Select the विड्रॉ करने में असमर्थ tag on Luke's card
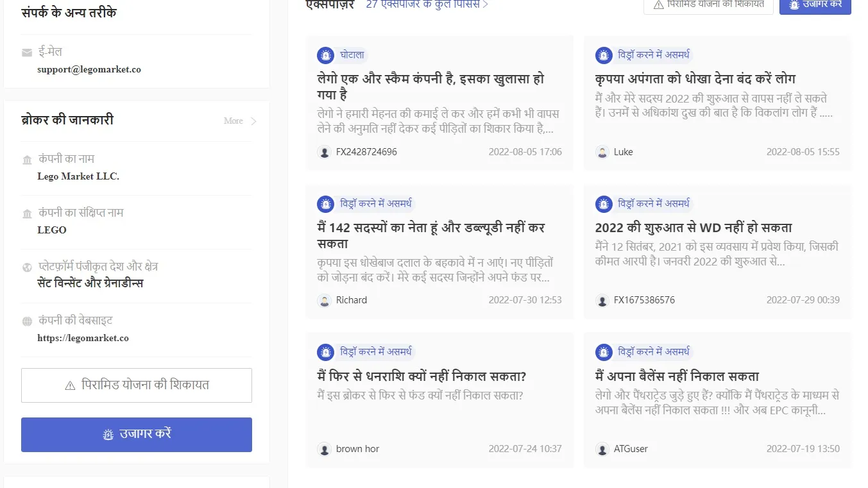Image resolution: width=868 pixels, height=488 pixels. 654,55
